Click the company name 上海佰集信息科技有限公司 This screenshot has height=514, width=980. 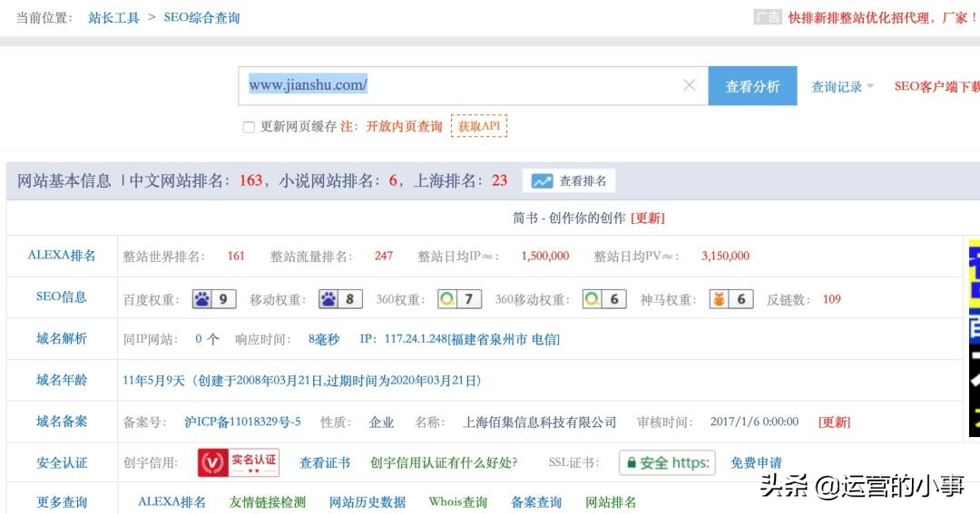[x=539, y=422]
